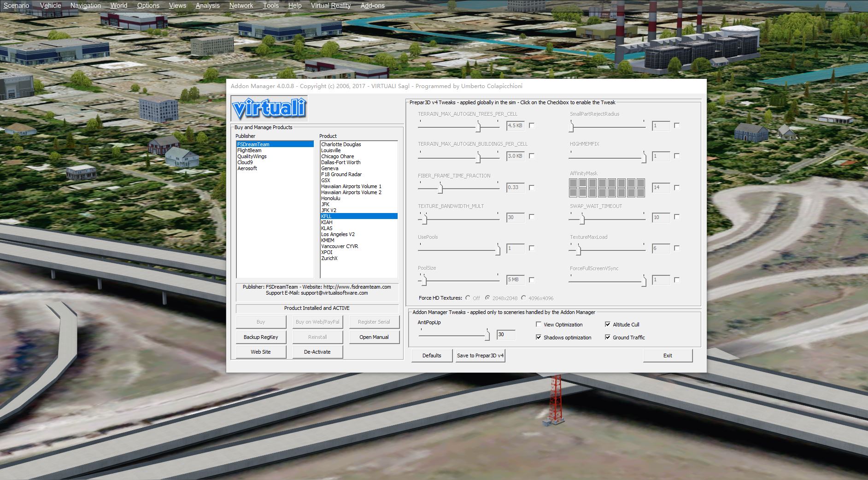This screenshot has height=480, width=868.
Task: Select Cloud9 publisher
Action: tap(275, 162)
